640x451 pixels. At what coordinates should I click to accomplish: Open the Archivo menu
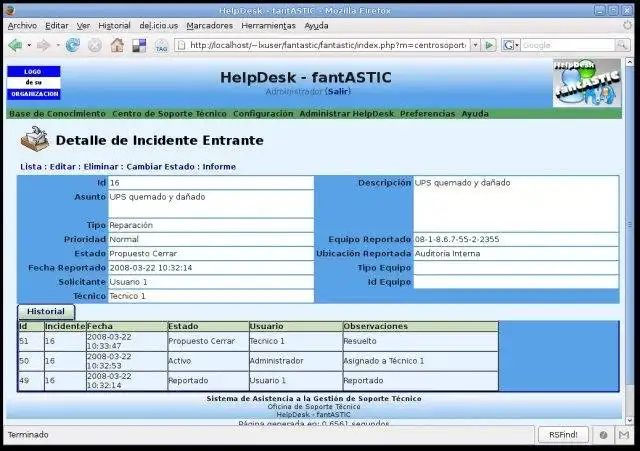click(22, 26)
